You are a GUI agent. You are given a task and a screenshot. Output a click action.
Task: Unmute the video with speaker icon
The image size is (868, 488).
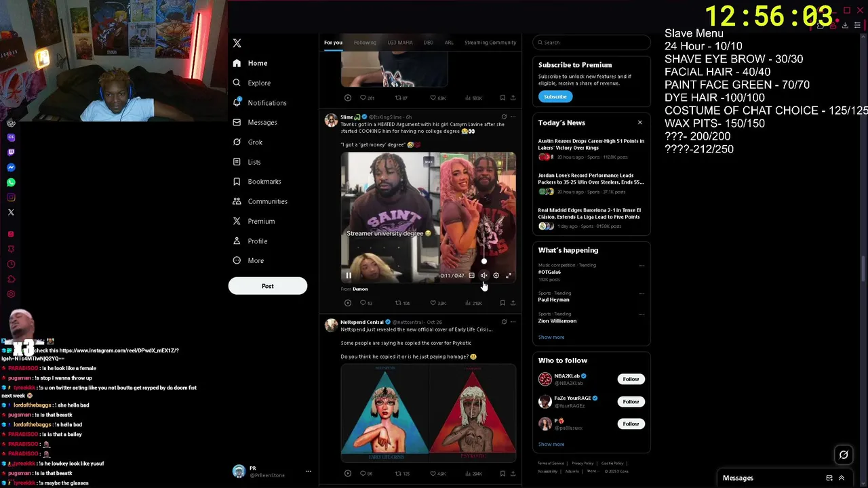pos(484,275)
